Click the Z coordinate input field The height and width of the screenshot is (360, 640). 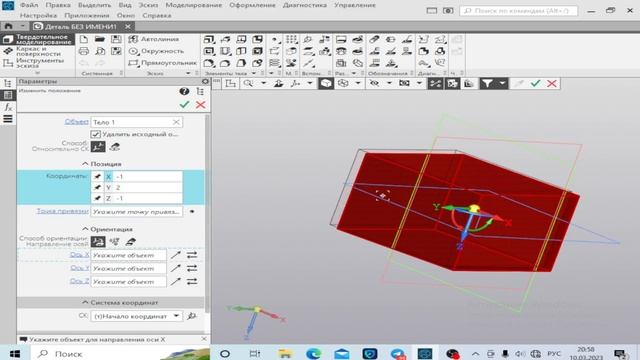148,198
